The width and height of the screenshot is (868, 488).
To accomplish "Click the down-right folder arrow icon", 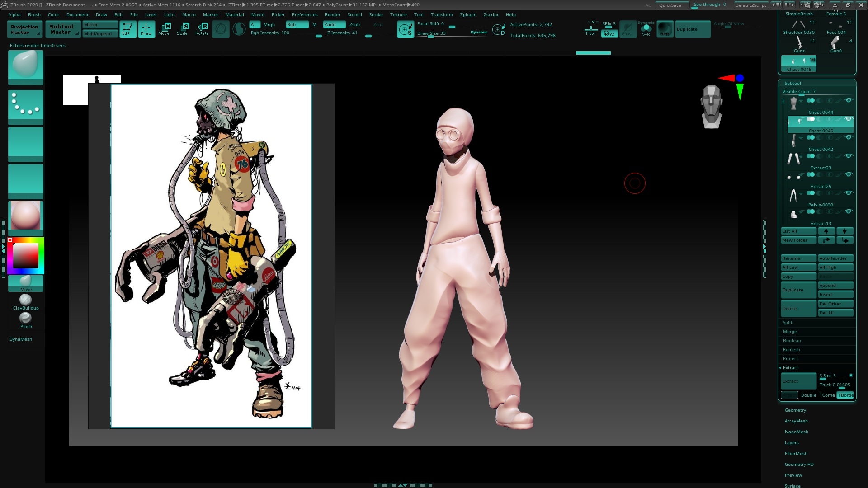I will [x=844, y=240].
